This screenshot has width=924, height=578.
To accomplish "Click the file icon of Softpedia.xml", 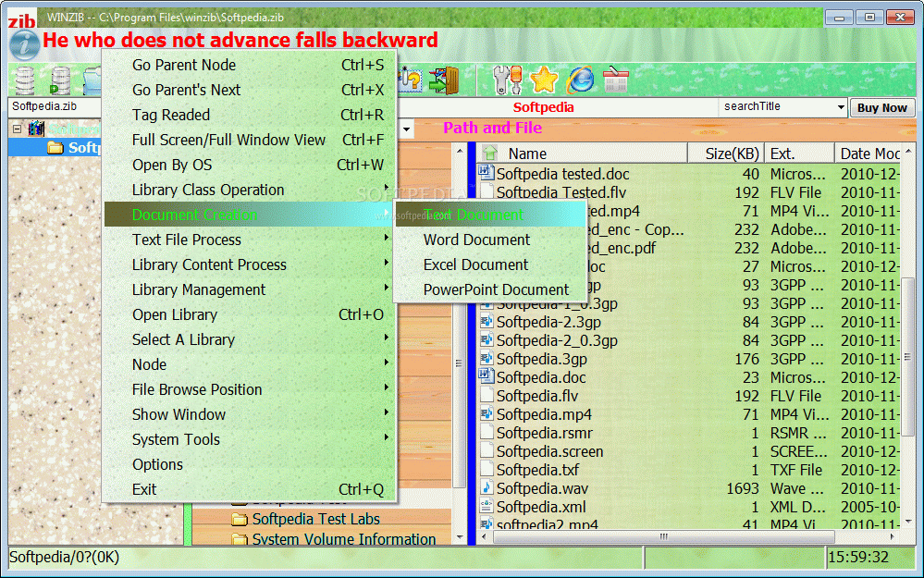I will [487, 506].
